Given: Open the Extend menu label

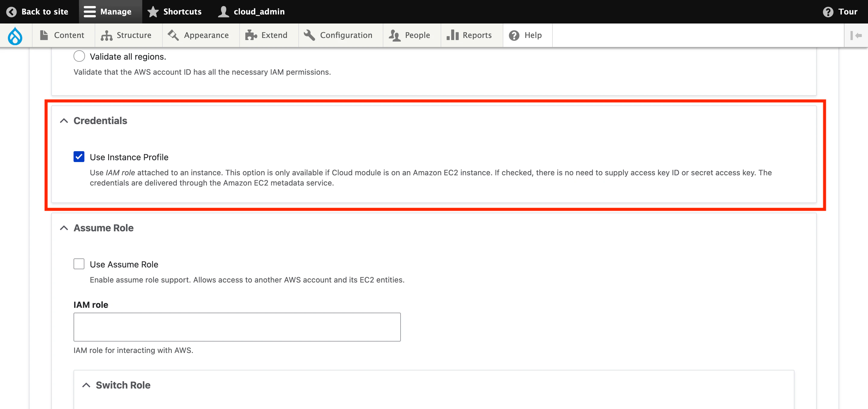Looking at the screenshot, I should [x=274, y=35].
